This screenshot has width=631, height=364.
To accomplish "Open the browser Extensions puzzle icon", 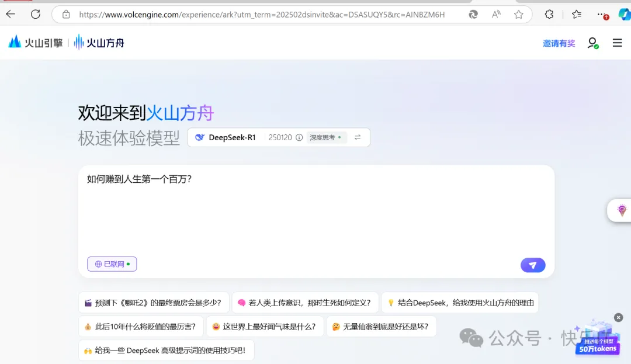I will [x=549, y=15].
